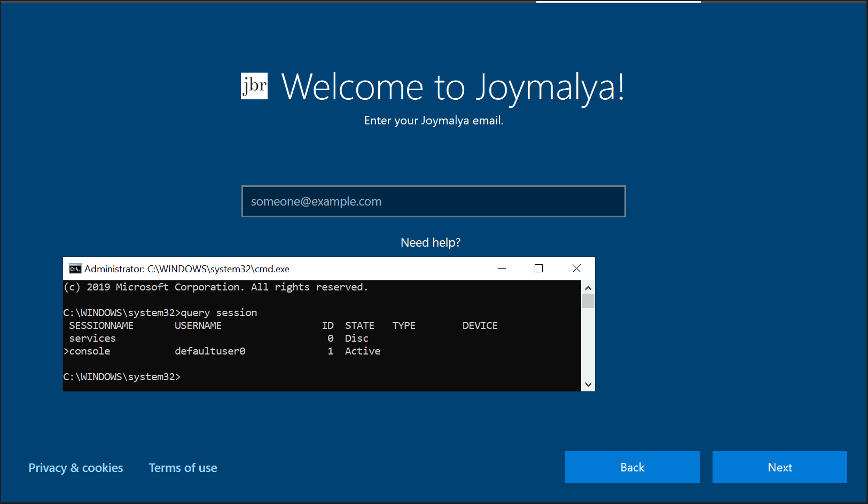Open Privacy & cookies link

76,468
